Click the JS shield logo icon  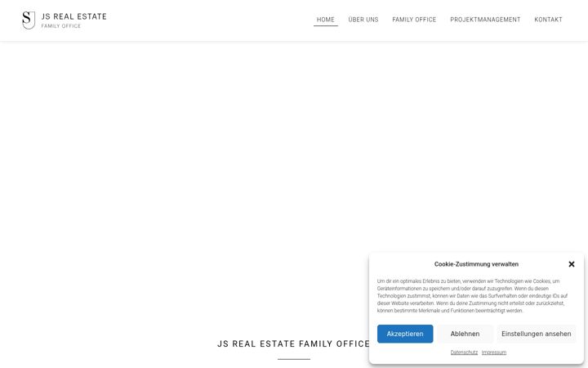29,20
